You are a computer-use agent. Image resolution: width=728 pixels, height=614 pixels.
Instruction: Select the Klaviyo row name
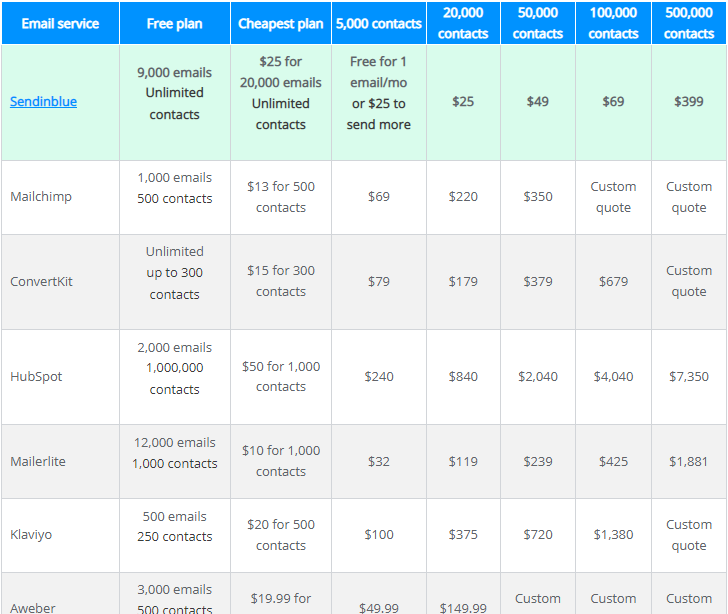click(x=31, y=534)
